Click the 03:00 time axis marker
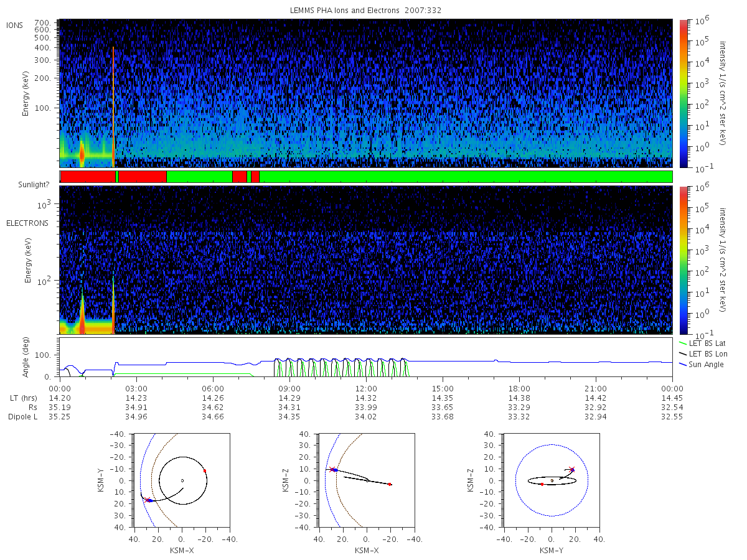Screen dimensions: 747x560 click(136, 388)
